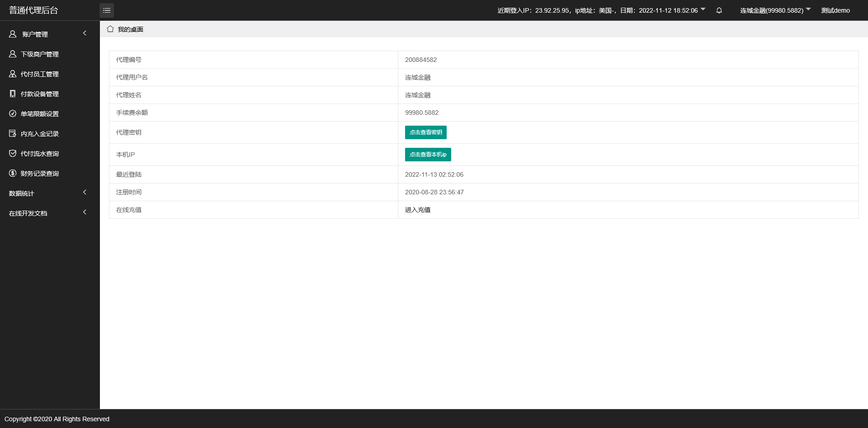Click the 代付员工管理 staff icon

pos(13,74)
